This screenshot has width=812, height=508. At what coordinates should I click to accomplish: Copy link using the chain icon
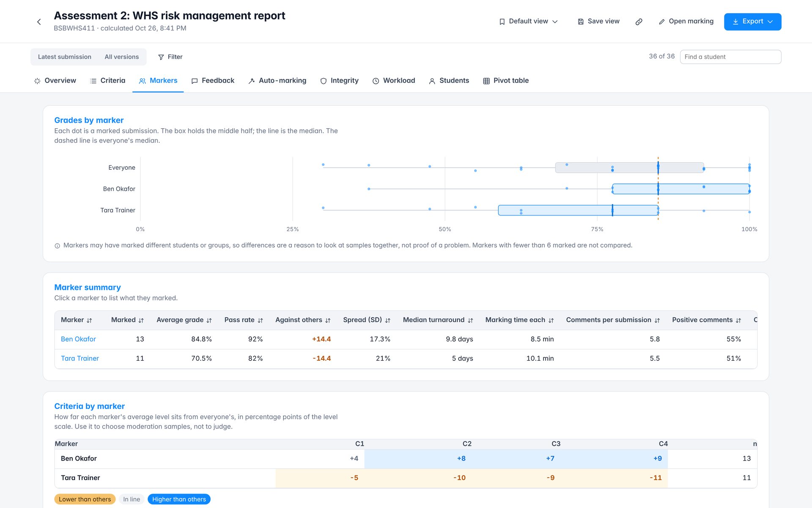click(639, 22)
